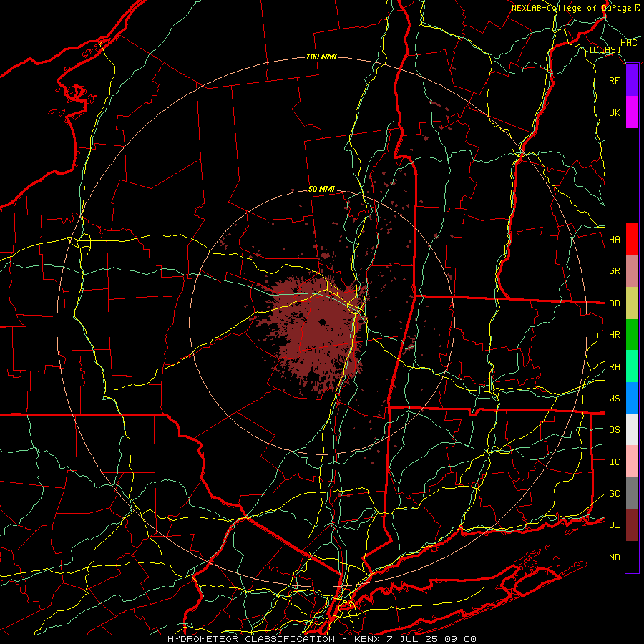Click the BD legend label

(614, 303)
